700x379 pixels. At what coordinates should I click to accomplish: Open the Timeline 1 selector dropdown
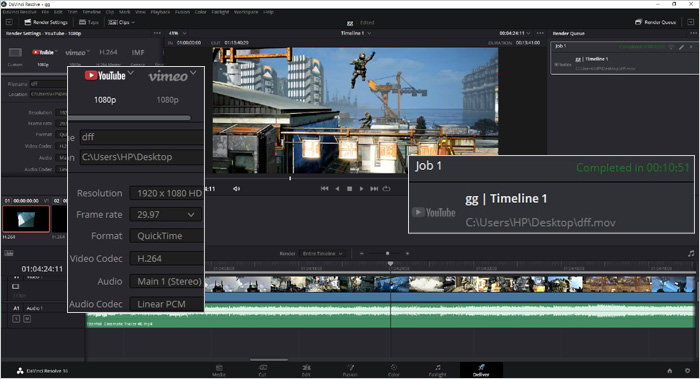pos(356,33)
